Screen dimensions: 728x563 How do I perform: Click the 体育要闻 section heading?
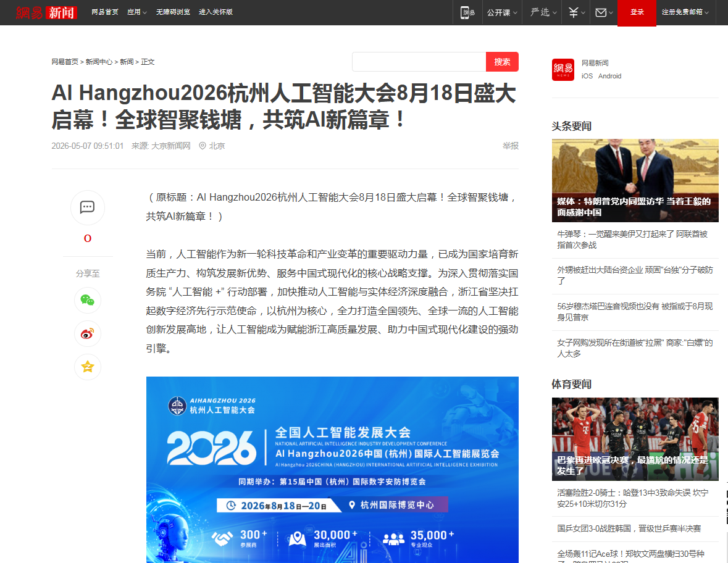pos(572,385)
